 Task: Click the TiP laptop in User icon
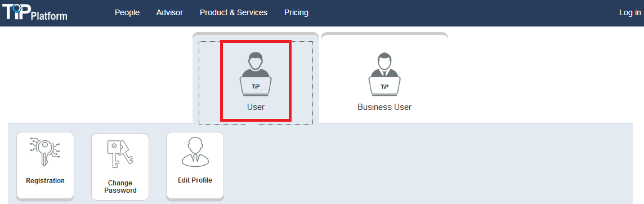click(x=256, y=87)
